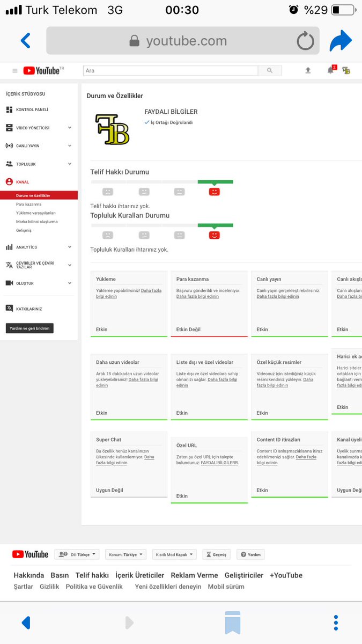Tap the Safari back chevron beside the address bar
This screenshot has height=644, width=362.
(25, 41)
